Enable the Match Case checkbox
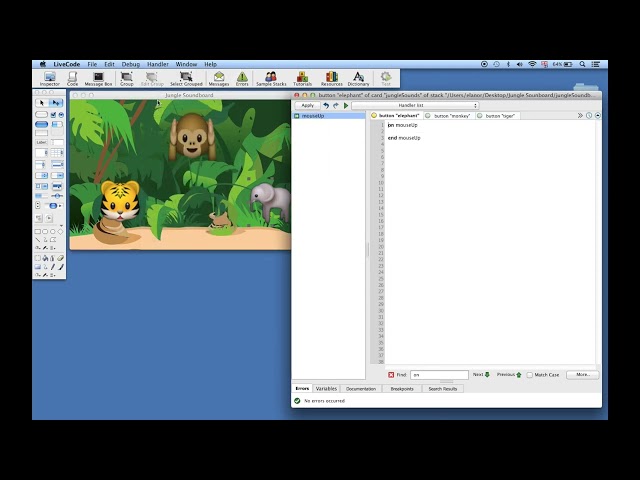 [530, 375]
